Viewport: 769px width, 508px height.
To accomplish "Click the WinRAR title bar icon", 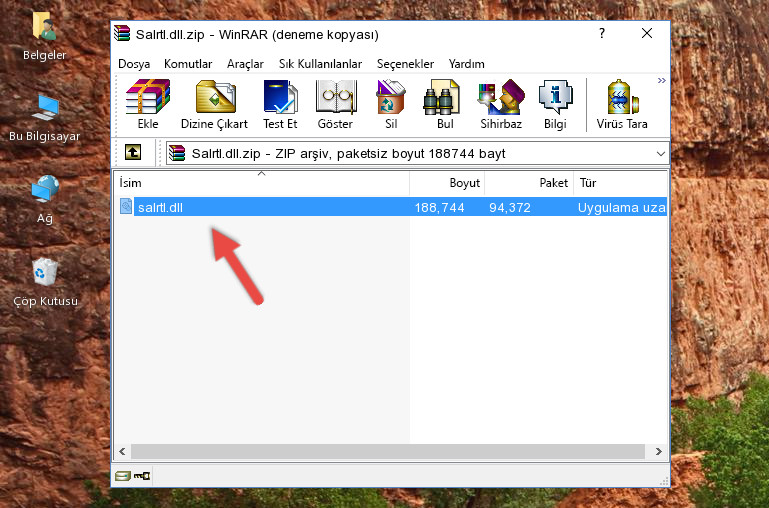I will click(122, 34).
